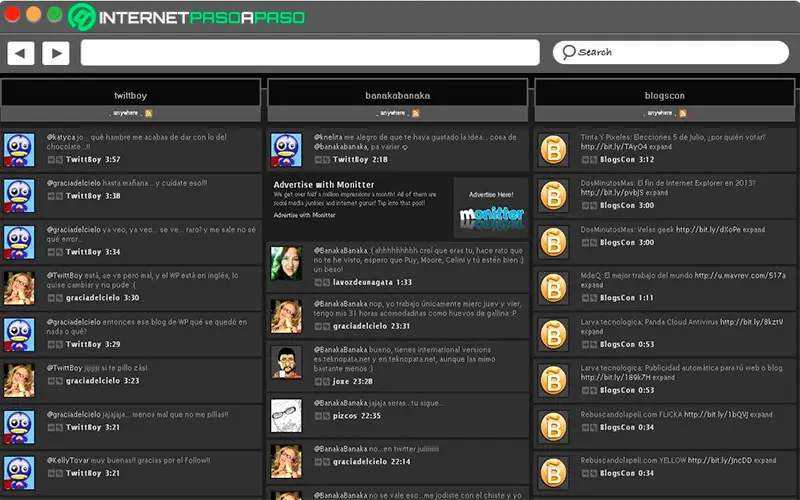The image size is (800, 500).
Task: Expand the Elecciones 5 de Julio tweet link
Action: tap(660, 147)
